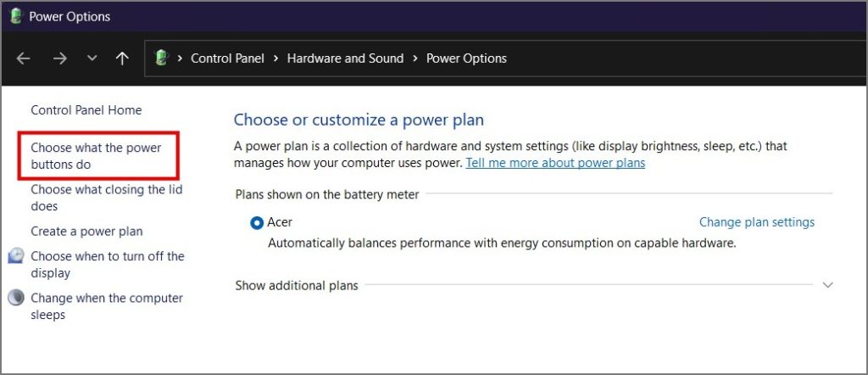Click Power Options breadcrumb in address bar
This screenshot has height=375, width=868.
466,59
